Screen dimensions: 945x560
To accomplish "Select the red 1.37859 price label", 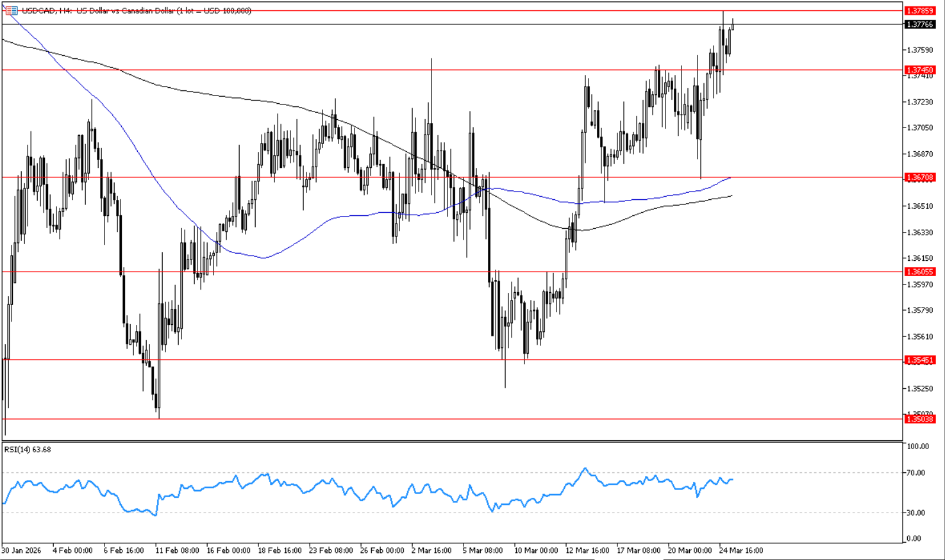I will pyautogui.click(x=919, y=11).
